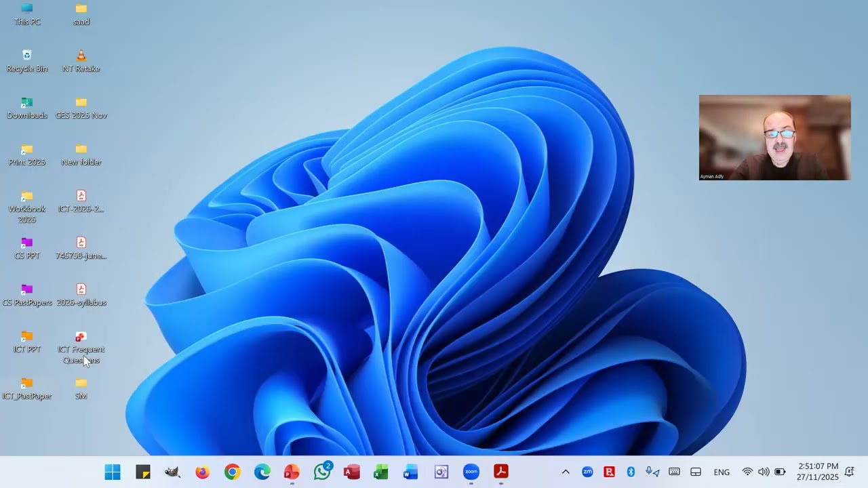Screen dimensions: 868x488
Task: Select the CS PPT folder
Action: (27, 248)
